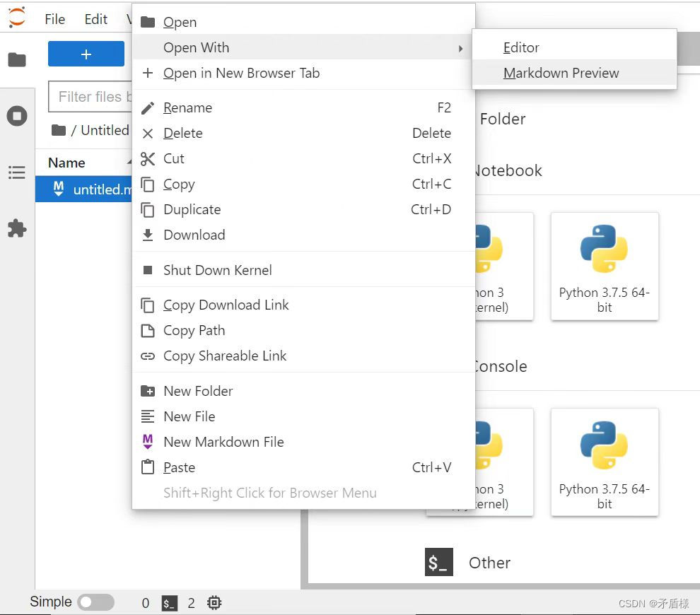
Task: Open the File menu
Action: (55, 19)
